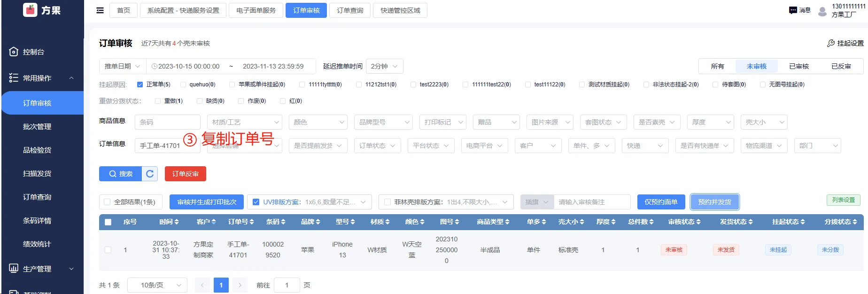This screenshot has height=294, width=868.
Task: Switch to the 订单查询 tab
Action: click(350, 10)
